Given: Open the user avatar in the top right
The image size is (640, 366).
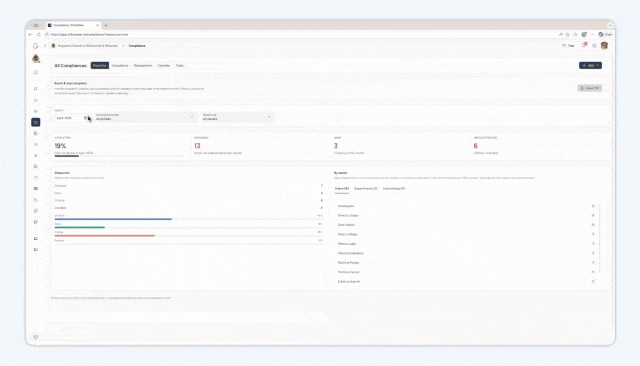Looking at the screenshot, I should tap(604, 45).
